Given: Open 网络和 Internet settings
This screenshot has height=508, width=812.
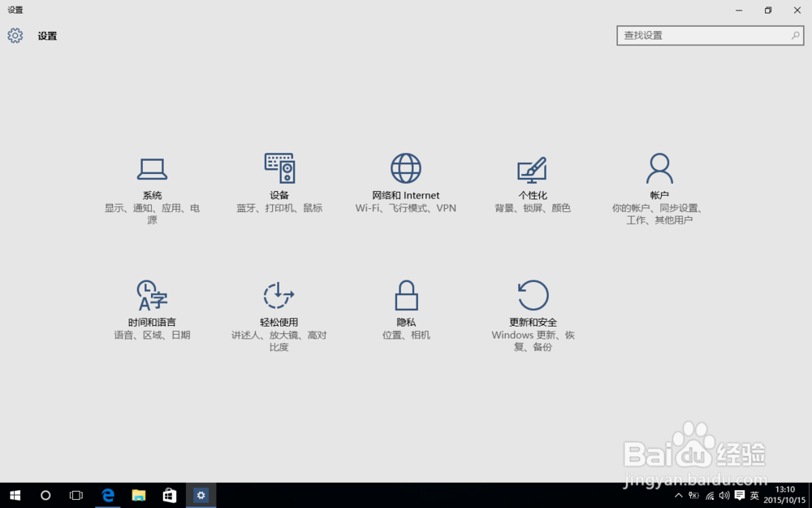Looking at the screenshot, I should coord(406,180).
